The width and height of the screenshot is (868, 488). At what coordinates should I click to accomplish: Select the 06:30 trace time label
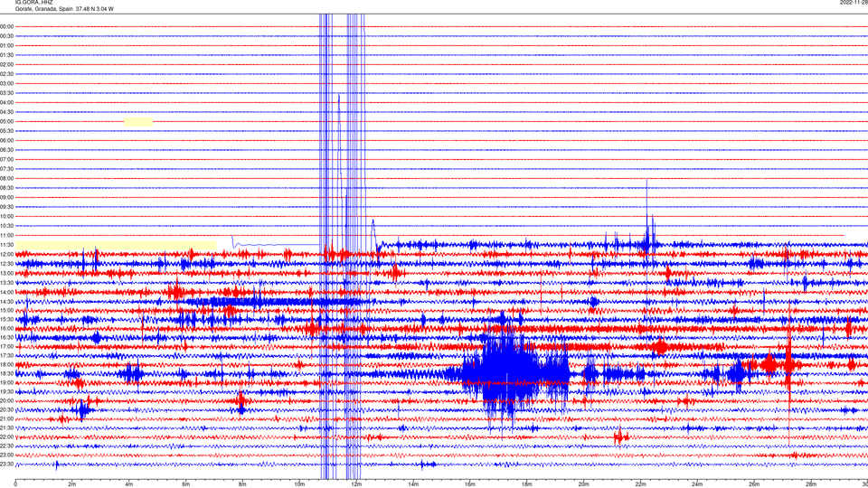pyautogui.click(x=6, y=150)
